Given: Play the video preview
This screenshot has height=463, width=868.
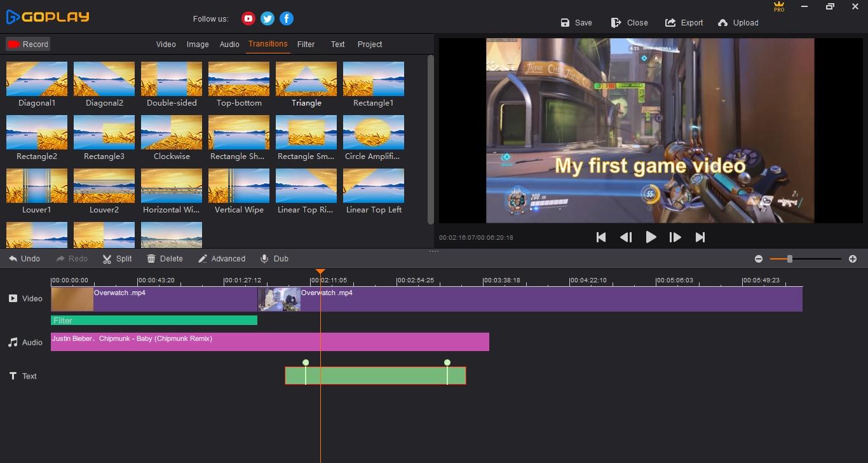Looking at the screenshot, I should [651, 237].
